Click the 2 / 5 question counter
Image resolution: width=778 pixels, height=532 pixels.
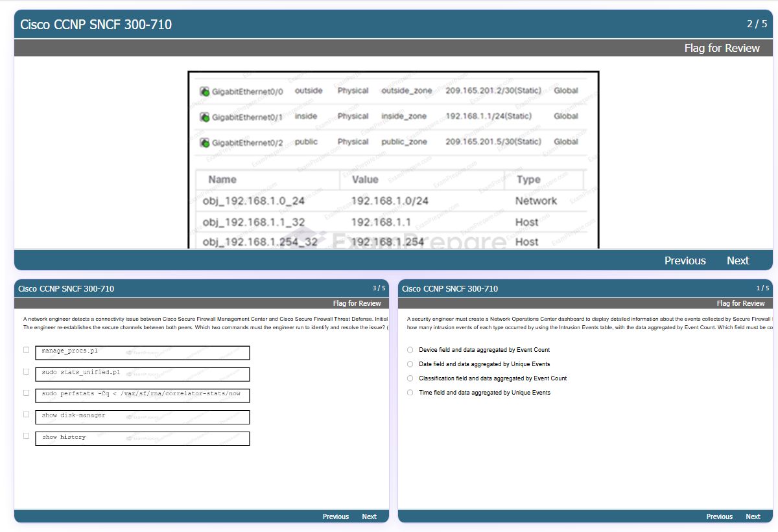pyautogui.click(x=757, y=24)
